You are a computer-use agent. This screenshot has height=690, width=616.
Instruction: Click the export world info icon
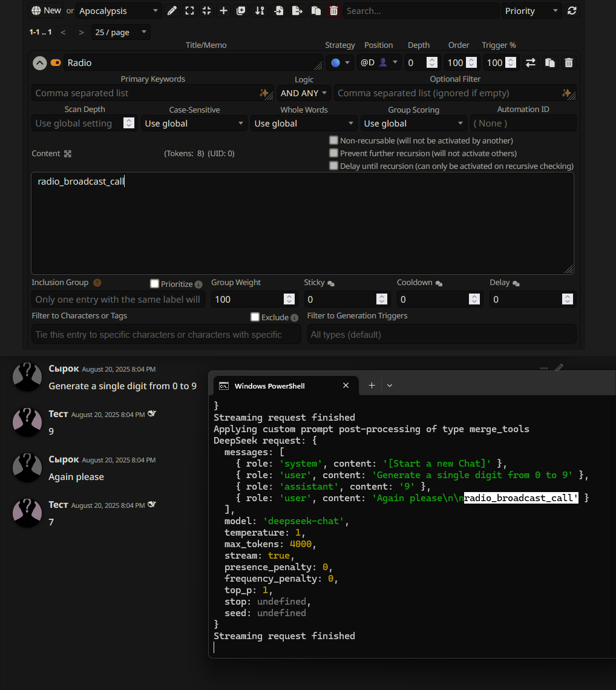tap(298, 10)
